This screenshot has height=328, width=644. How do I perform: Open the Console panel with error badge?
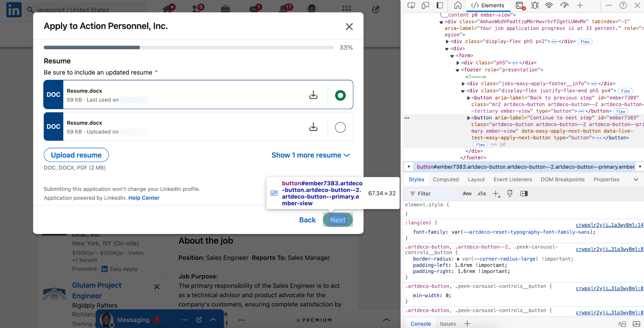click(520, 5)
